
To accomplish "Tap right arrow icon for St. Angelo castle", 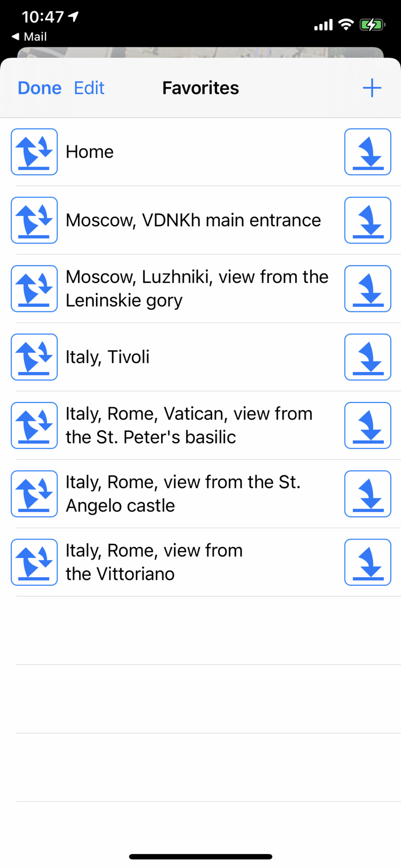I will click(x=368, y=494).
